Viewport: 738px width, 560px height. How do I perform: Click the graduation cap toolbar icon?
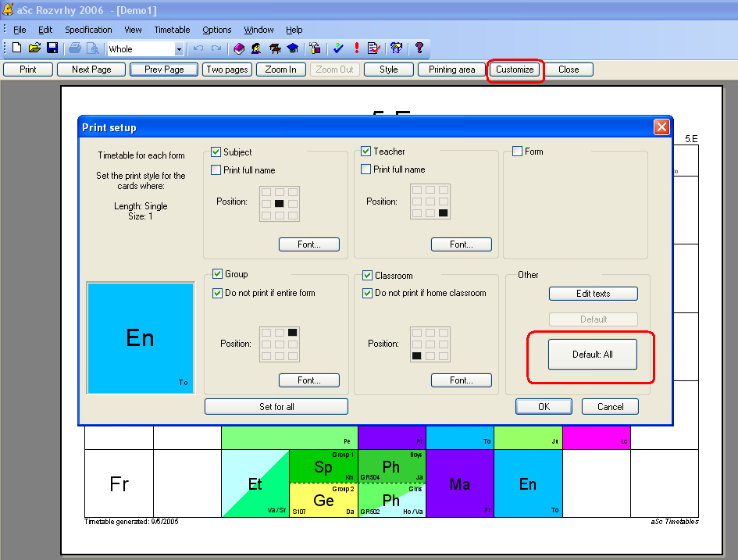pos(292,48)
